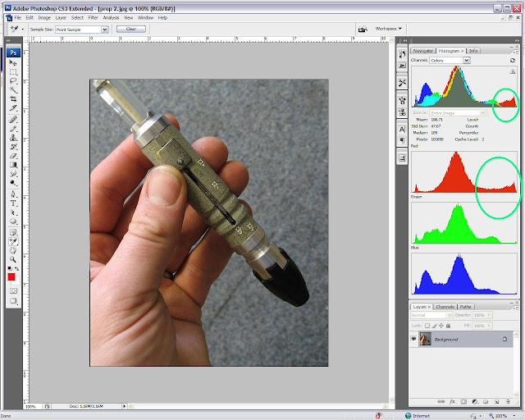Select the Magic Wand tool
This screenshot has width=525, height=420.
13,90
